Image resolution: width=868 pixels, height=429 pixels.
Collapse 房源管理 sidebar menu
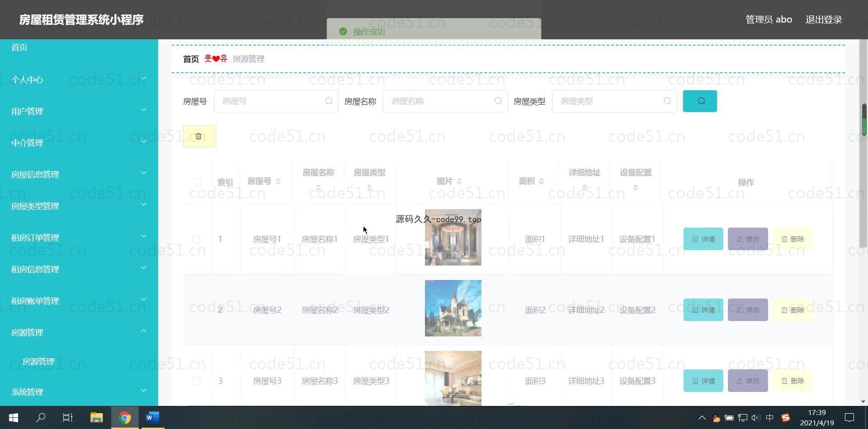click(79, 332)
